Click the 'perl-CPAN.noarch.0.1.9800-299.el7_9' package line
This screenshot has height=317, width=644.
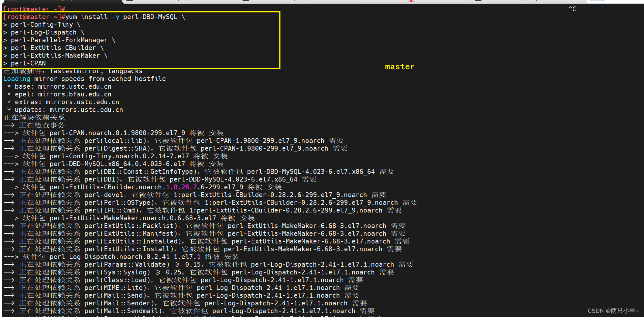114,133
